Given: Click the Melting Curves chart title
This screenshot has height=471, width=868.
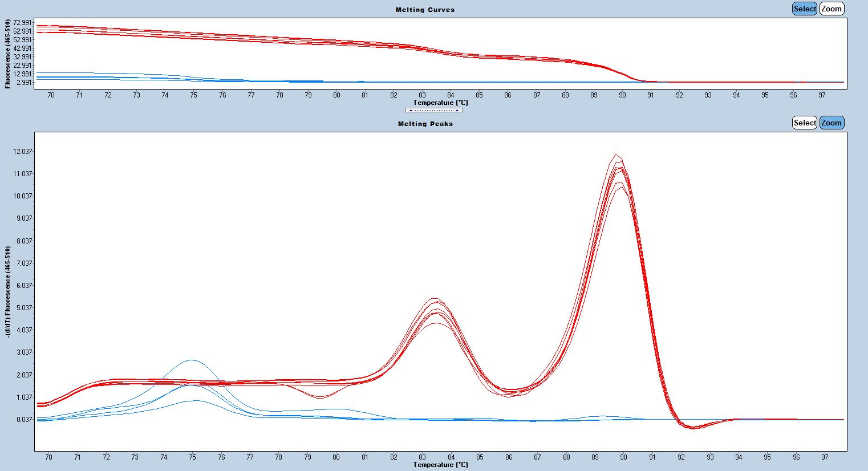Looking at the screenshot, I should (x=425, y=10).
